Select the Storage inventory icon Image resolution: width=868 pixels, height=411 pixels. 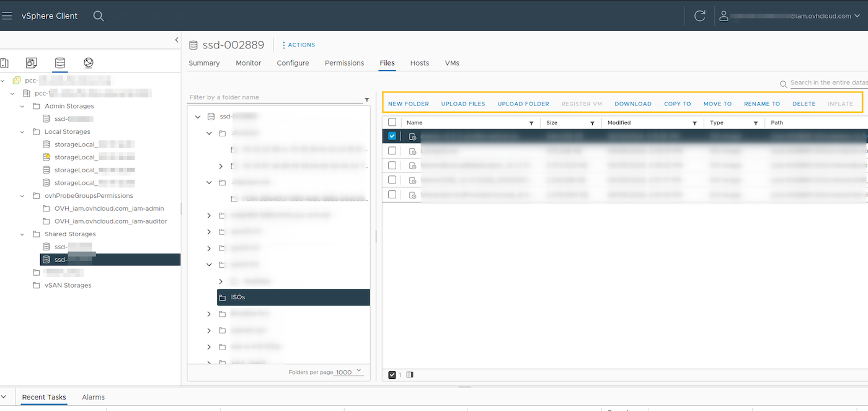[60, 63]
